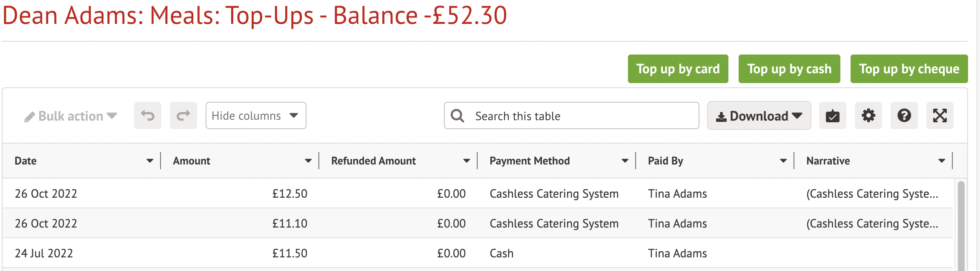
Task: Open the Bulk action menu
Action: tap(71, 116)
